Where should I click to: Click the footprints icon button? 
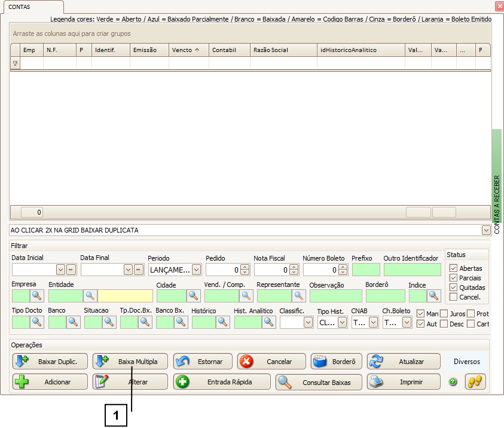click(475, 382)
